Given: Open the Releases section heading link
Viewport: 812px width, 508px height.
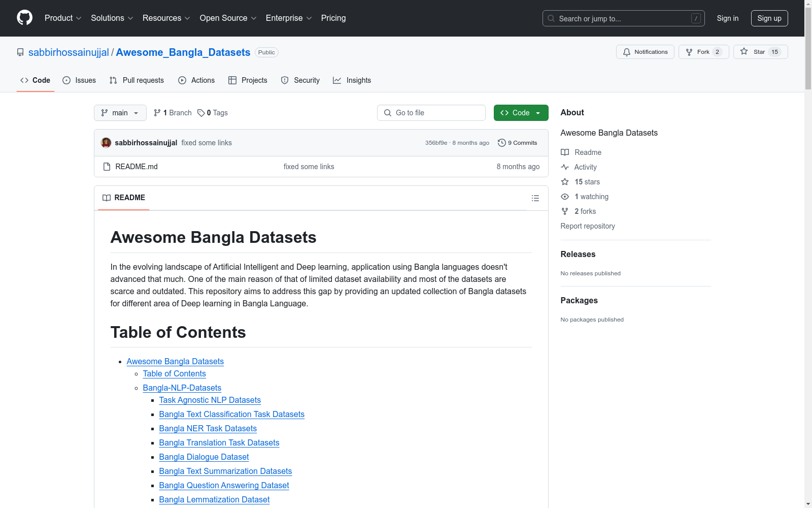Looking at the screenshot, I should (578, 254).
